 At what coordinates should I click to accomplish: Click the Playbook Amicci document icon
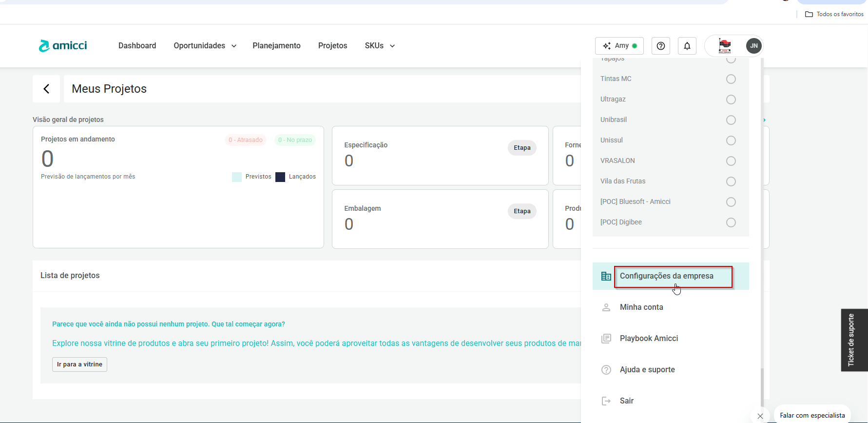pyautogui.click(x=606, y=339)
